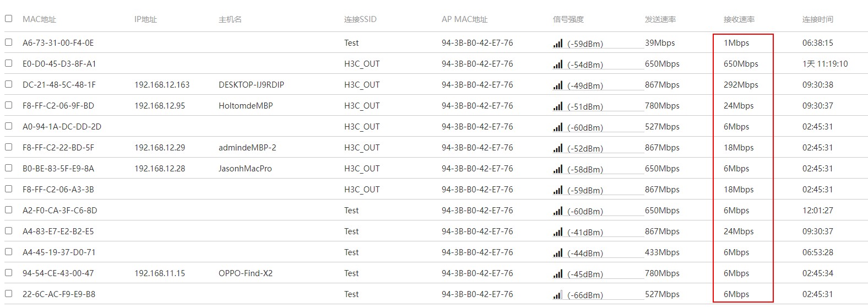Sort by 信号强度 column header

pos(568,19)
